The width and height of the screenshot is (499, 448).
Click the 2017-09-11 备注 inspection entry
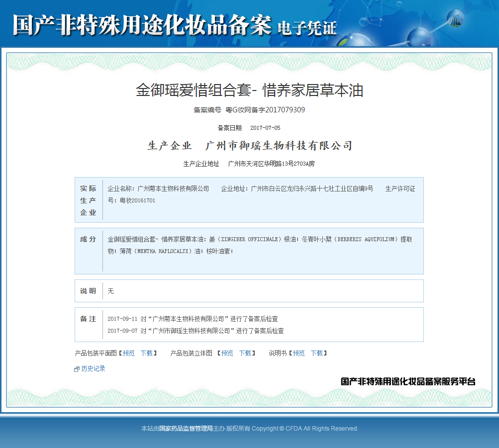(193, 319)
